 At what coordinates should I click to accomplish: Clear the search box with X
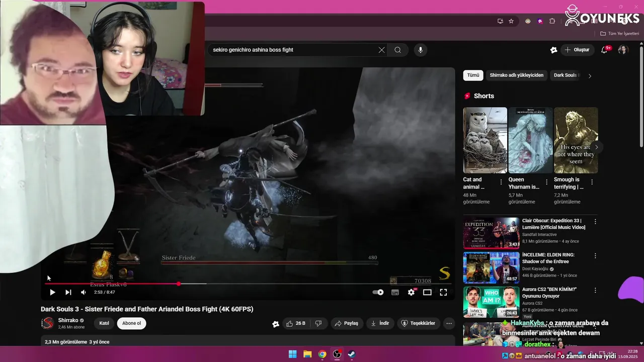[381, 50]
